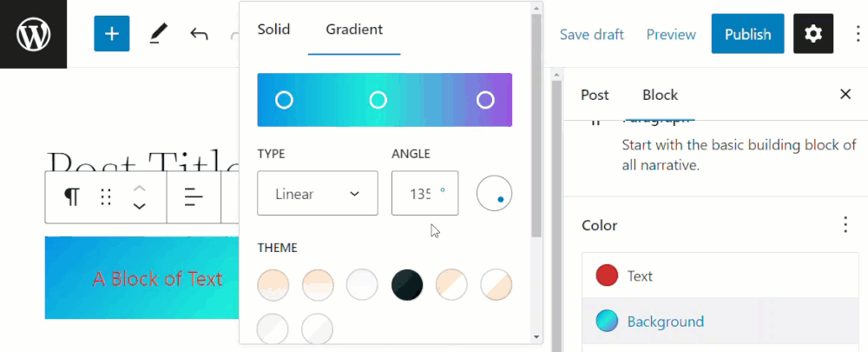Viewport: 868px width, 352px height.
Task: Click the block inserter plus button
Action: [112, 34]
